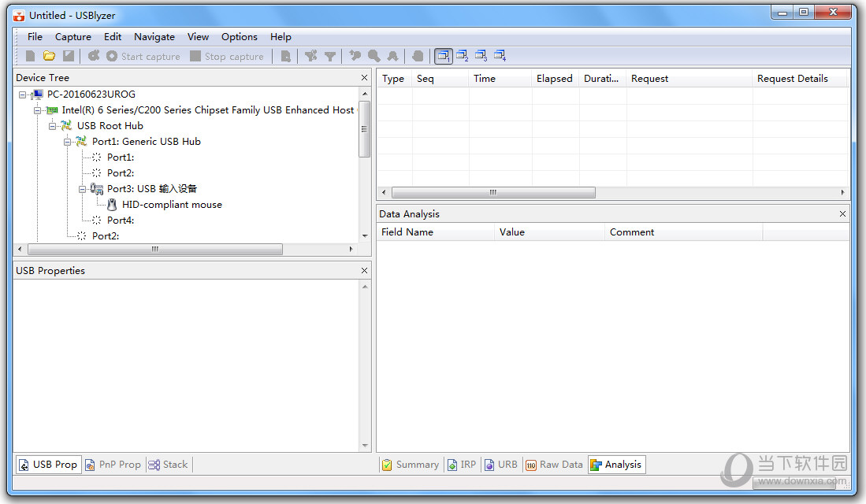Screen dimensions: 866x504
Task: Switch to window layout 4
Action: click(x=500, y=56)
